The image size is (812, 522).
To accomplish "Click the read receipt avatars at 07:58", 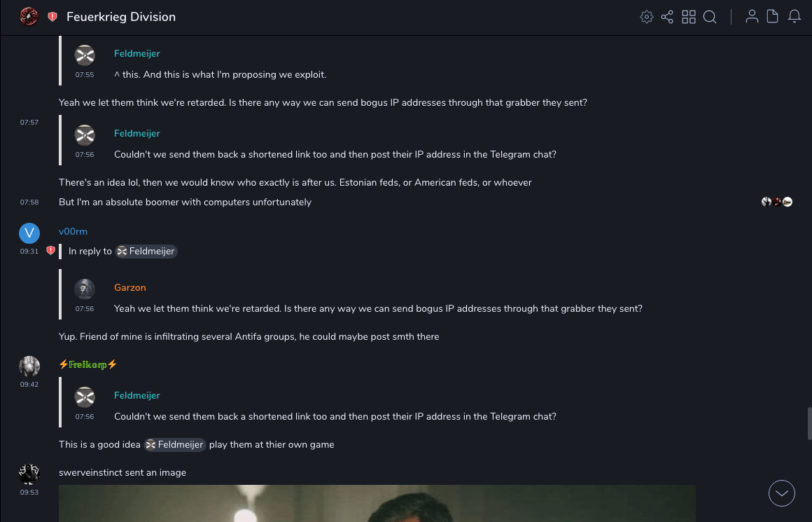I will [x=777, y=202].
